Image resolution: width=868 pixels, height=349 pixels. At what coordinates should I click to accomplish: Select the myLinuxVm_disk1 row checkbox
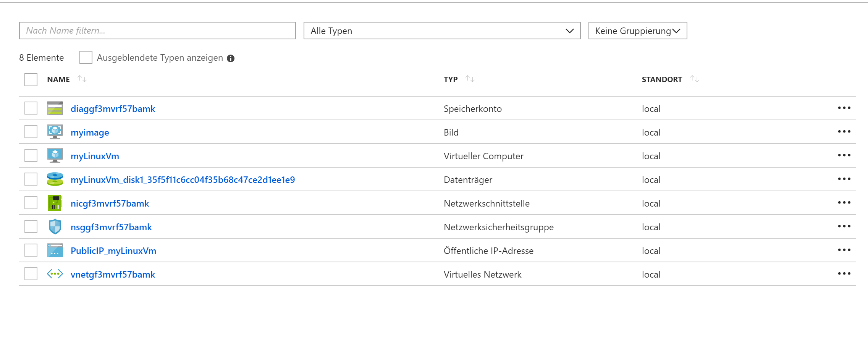(31, 179)
